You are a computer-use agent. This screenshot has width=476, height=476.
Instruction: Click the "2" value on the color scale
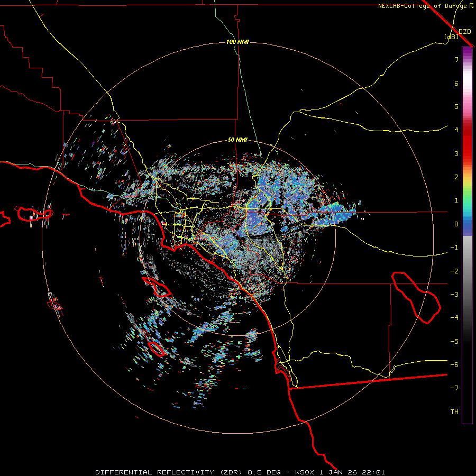coord(456,177)
